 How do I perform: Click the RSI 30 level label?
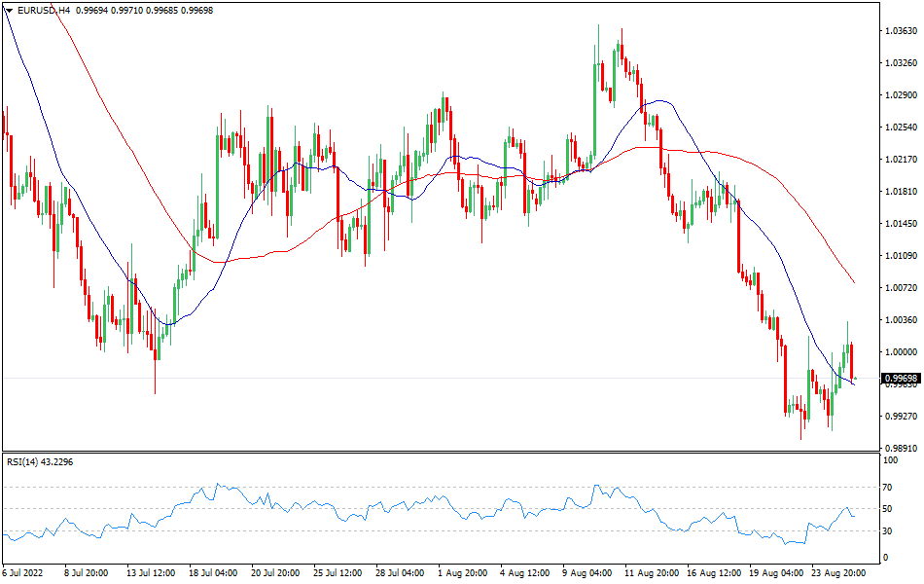(888, 531)
